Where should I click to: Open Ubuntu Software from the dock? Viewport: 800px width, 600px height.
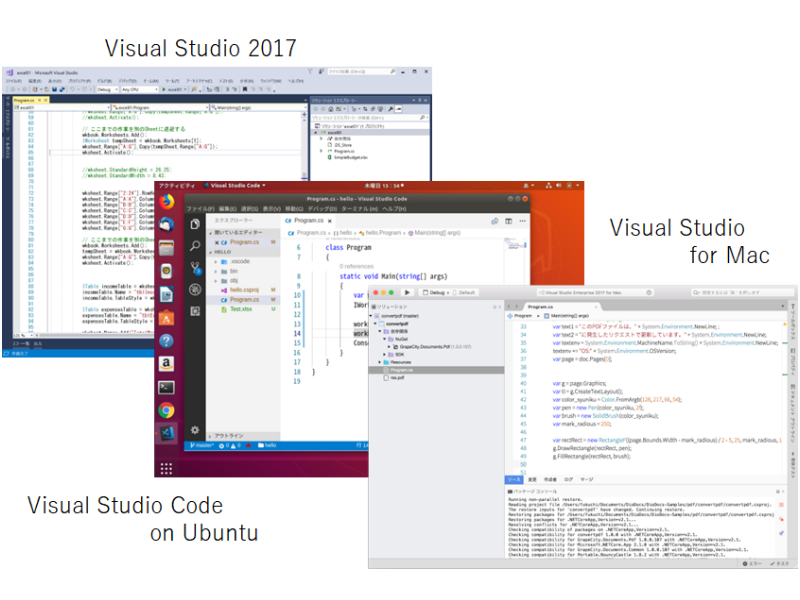[x=166, y=318]
